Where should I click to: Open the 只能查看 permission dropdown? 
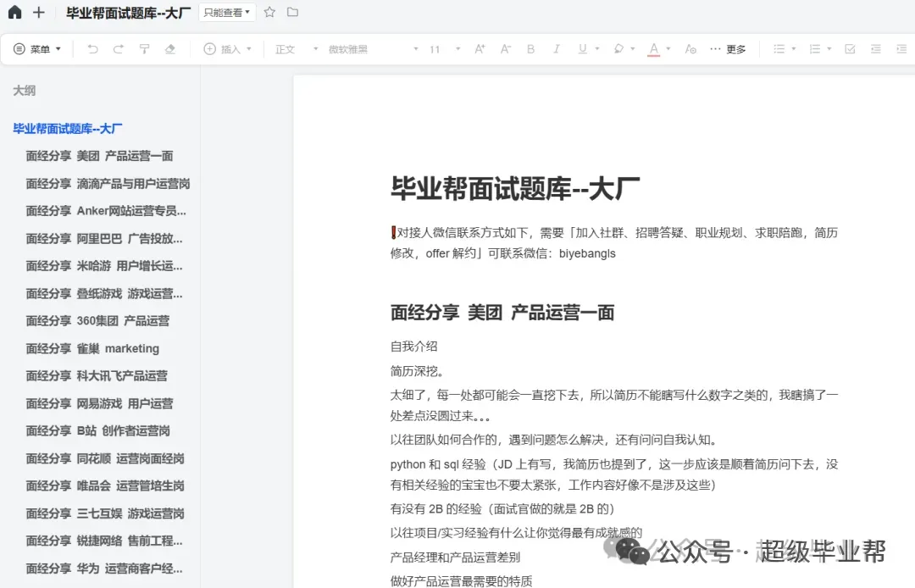pos(227,12)
